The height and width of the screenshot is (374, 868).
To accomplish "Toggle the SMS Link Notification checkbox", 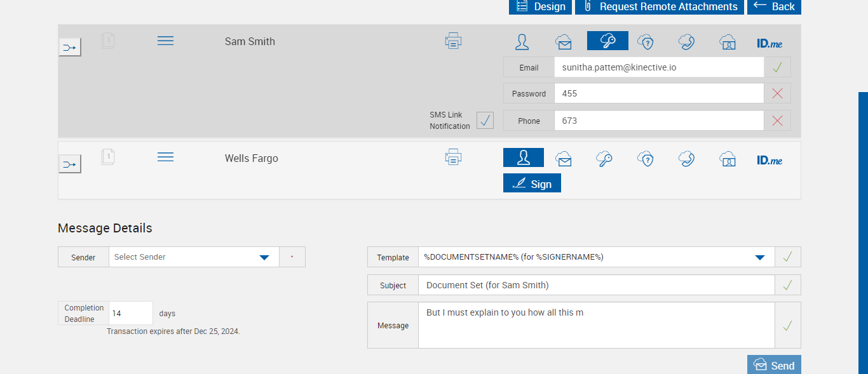I will click(485, 120).
